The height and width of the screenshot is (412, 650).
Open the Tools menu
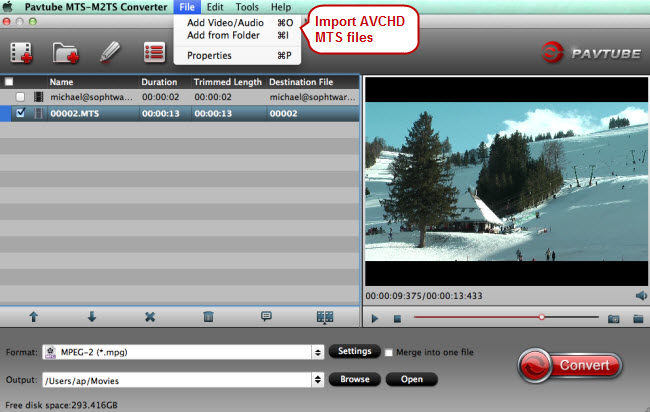(x=247, y=7)
